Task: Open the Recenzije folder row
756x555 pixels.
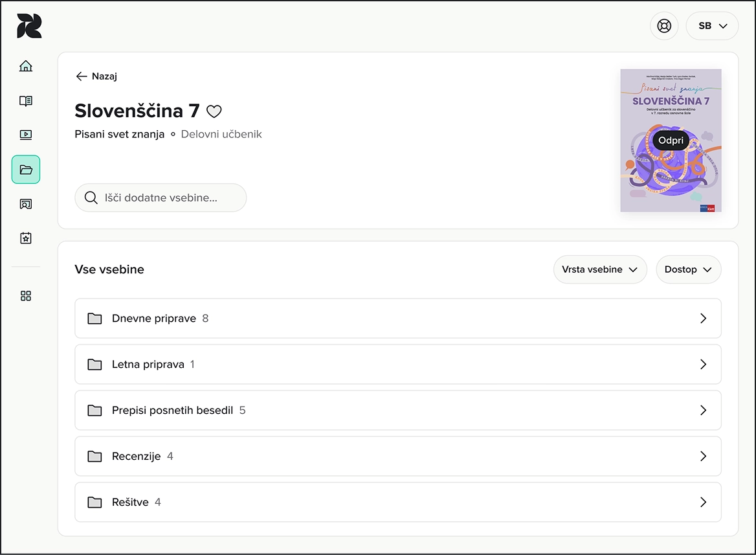Action: [x=398, y=456]
